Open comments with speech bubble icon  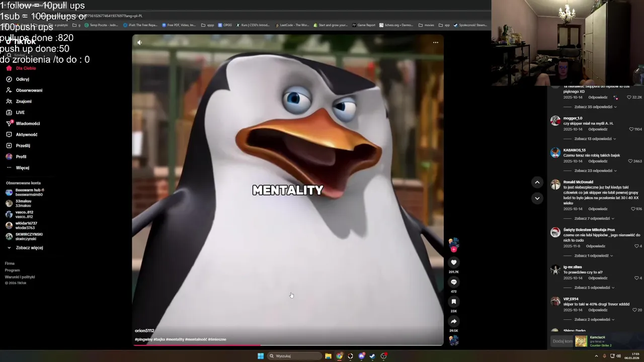[x=453, y=282]
